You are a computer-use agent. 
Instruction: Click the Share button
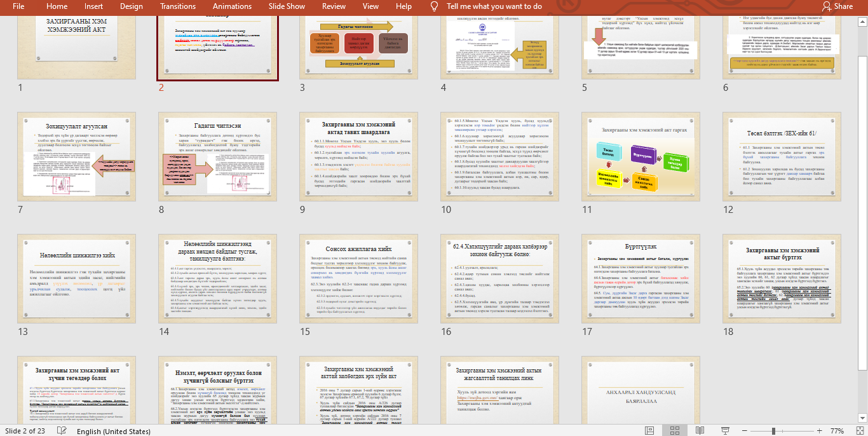point(837,6)
